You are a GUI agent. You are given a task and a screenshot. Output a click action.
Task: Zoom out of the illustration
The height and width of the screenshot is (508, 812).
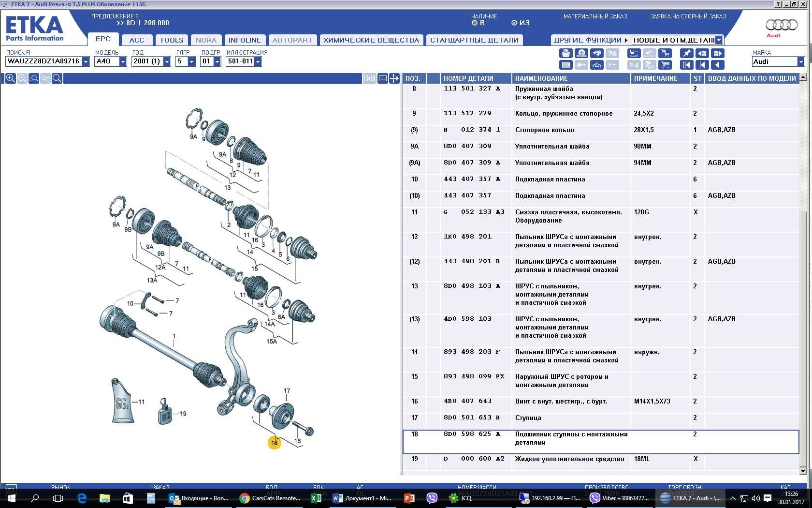point(22,78)
